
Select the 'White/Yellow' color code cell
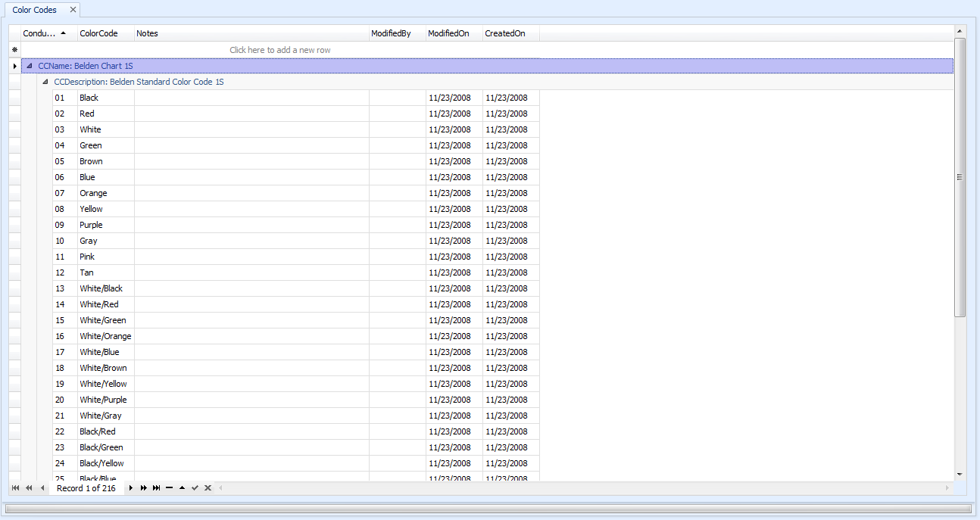pos(105,384)
